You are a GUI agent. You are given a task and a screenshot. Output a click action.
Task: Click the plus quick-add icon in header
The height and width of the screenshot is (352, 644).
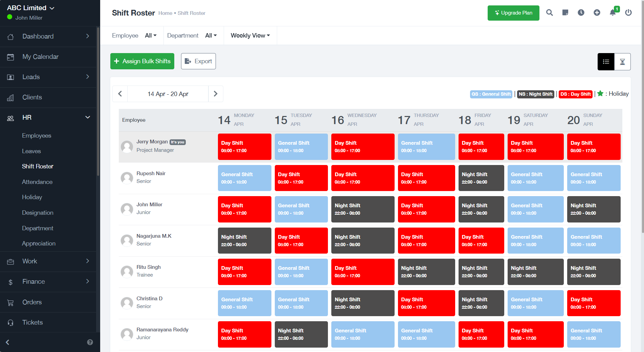(597, 13)
